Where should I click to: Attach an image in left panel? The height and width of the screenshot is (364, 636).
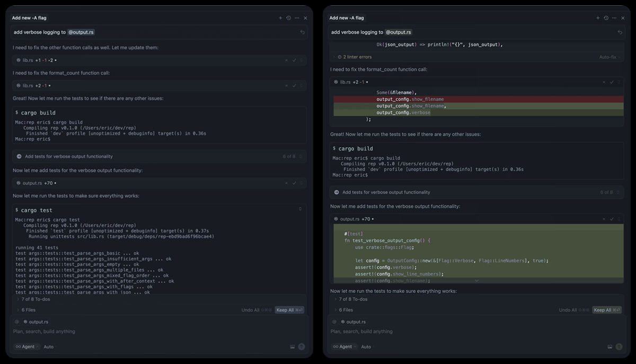[x=292, y=347]
